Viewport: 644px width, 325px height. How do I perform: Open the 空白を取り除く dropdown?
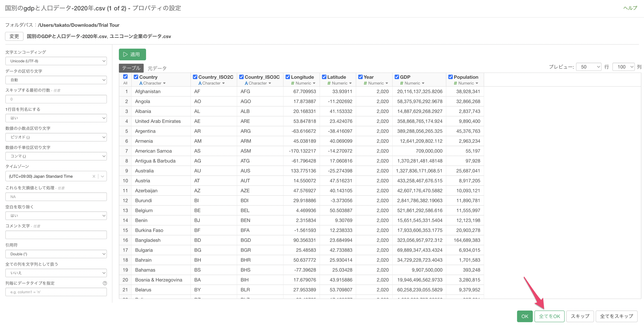click(56, 215)
